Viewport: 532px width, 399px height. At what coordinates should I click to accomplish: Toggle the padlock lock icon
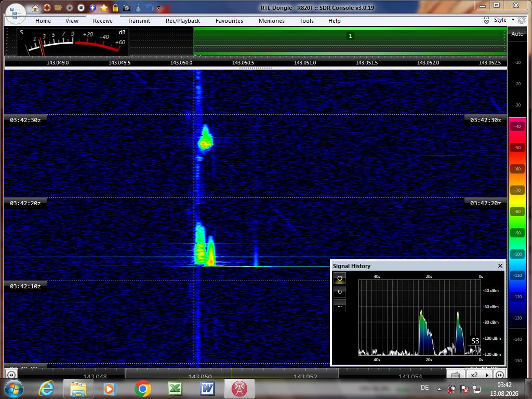point(115,7)
